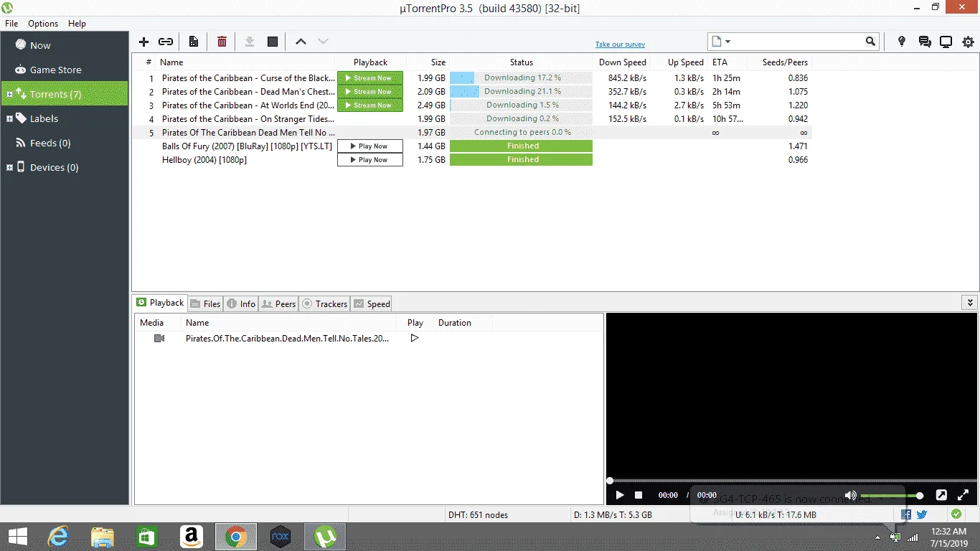Expand the Labels tree node
Image resolution: width=980 pixels, height=551 pixels.
[x=9, y=118]
